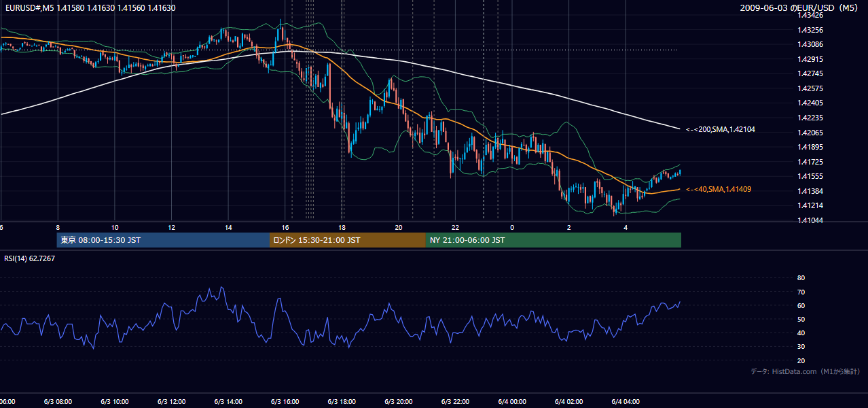Click price axis value 1.41895
Screen dimensions: 868x408
(810, 147)
